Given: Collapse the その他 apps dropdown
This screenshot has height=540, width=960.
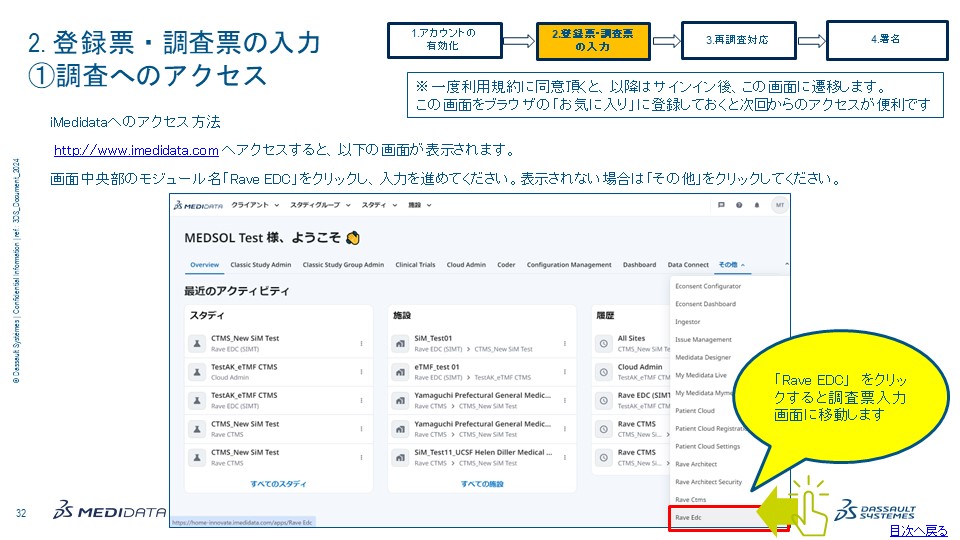Looking at the screenshot, I should pyautogui.click(x=732, y=264).
